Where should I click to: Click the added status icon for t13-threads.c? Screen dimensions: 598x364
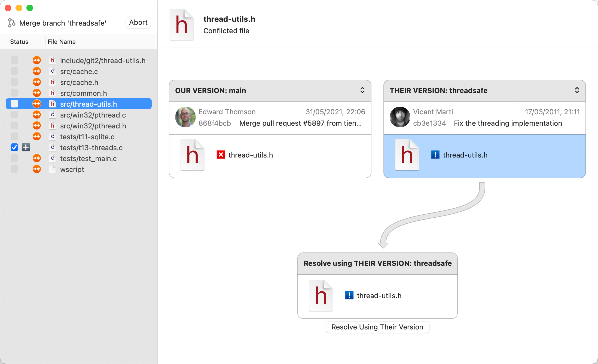point(26,147)
